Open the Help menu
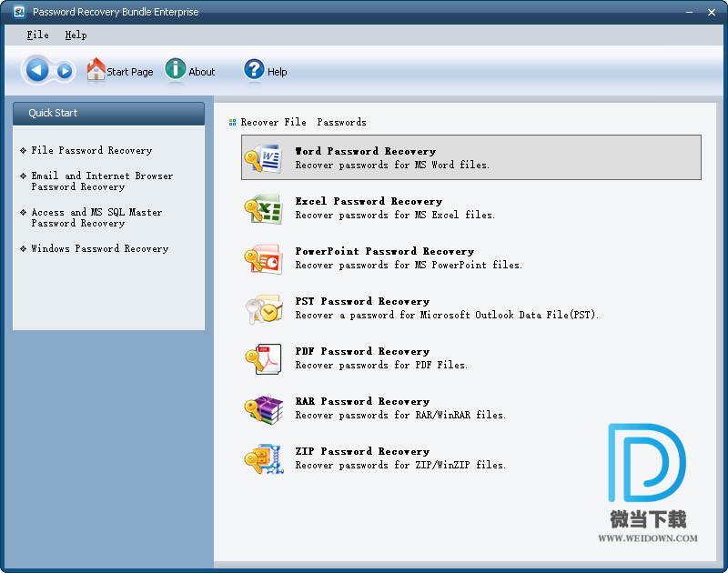 tap(76, 35)
